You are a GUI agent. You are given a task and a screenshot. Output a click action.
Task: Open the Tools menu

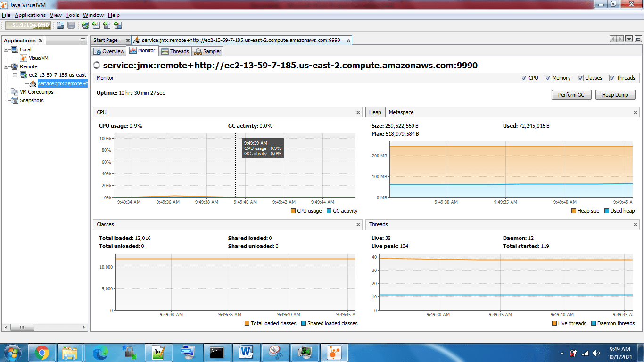coord(72,15)
